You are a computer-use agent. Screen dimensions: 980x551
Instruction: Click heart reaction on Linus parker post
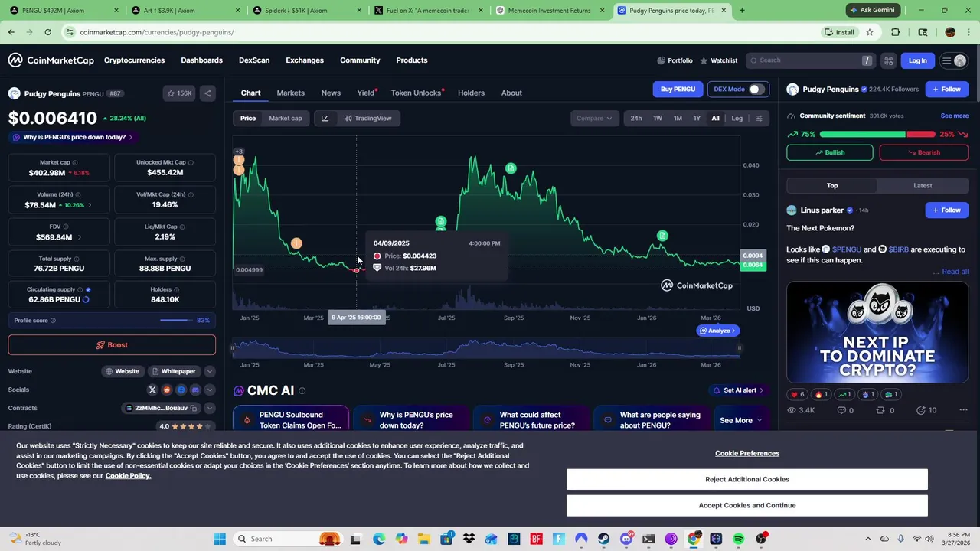797,394
